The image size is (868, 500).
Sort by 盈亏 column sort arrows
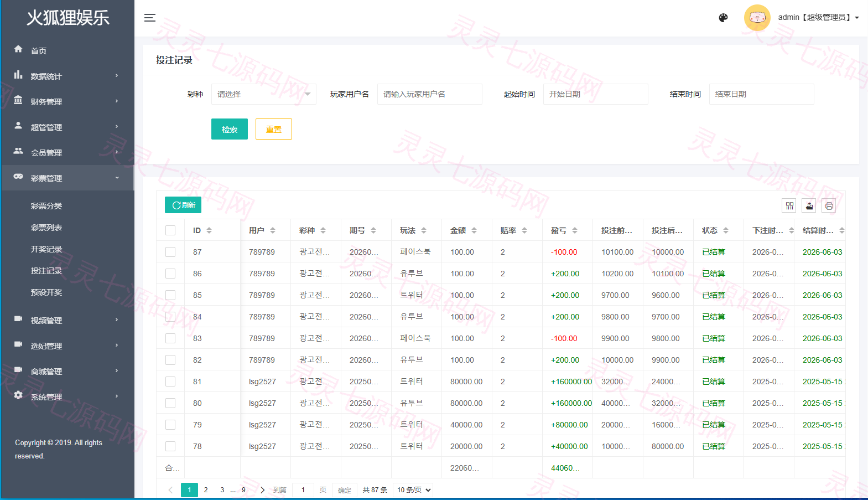pyautogui.click(x=575, y=230)
